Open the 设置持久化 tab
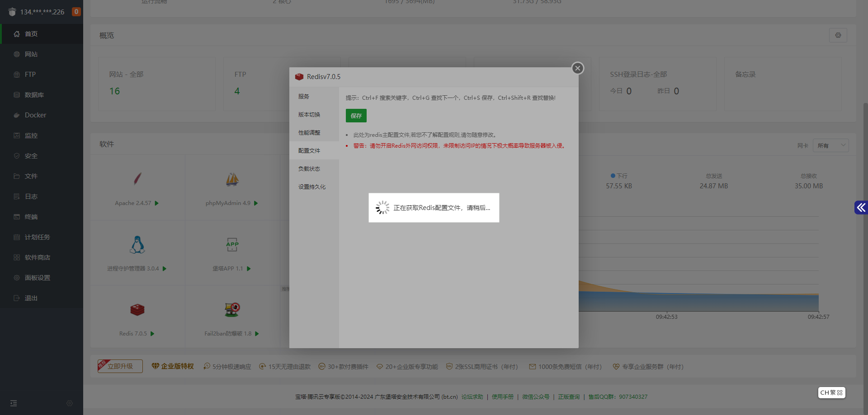This screenshot has height=415, width=868. [x=314, y=187]
